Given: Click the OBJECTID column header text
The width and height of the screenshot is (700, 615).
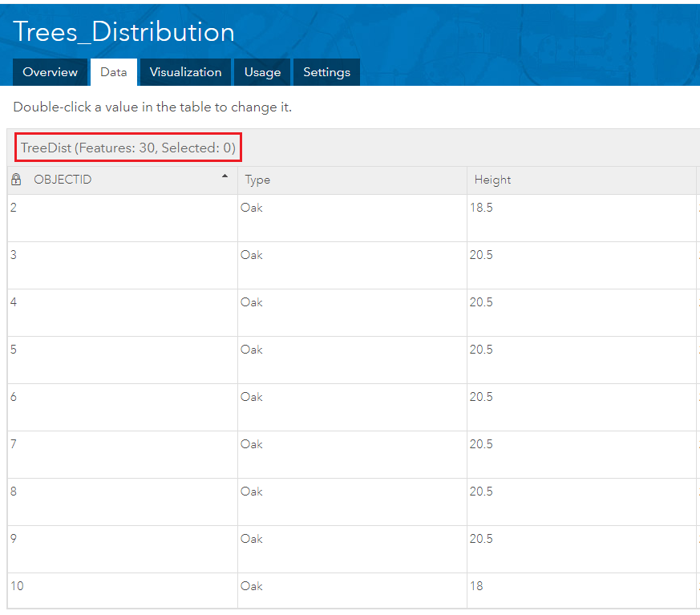Looking at the screenshot, I should [63, 180].
